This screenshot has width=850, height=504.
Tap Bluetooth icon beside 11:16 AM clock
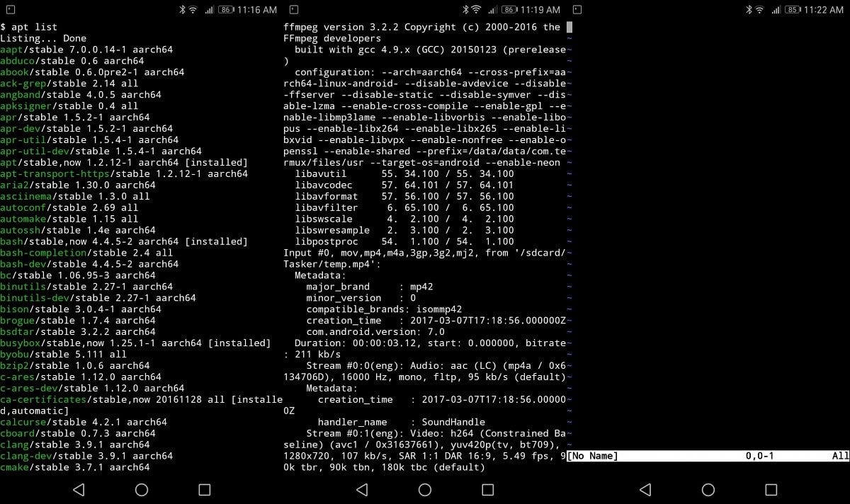[182, 10]
